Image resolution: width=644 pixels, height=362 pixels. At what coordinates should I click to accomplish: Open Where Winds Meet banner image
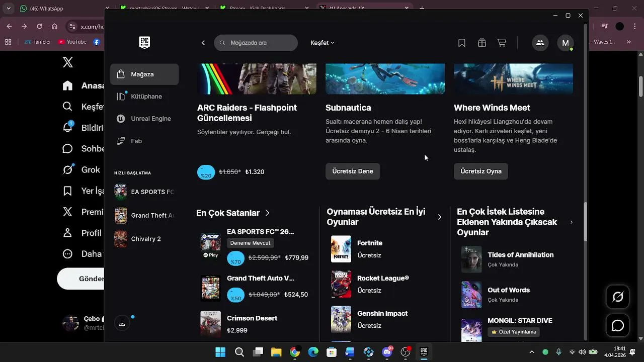pos(513,79)
